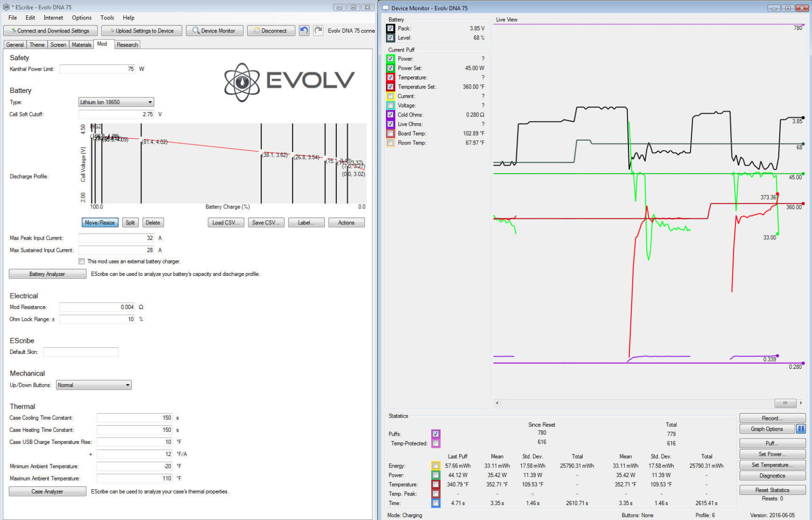Enable the Current graph checkbox

tap(390, 96)
